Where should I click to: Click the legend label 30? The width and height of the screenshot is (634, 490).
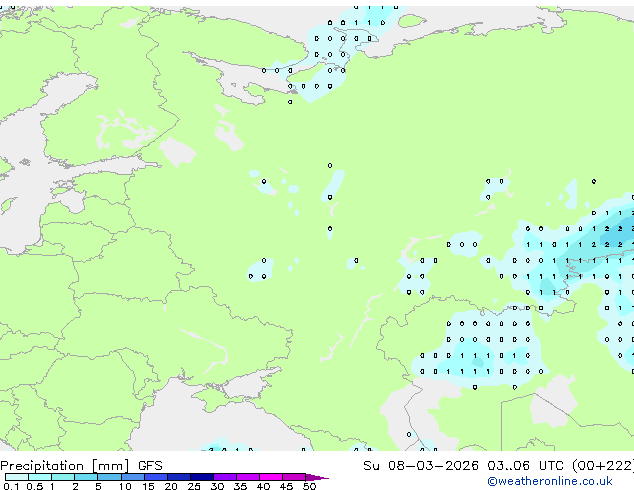coord(217,486)
